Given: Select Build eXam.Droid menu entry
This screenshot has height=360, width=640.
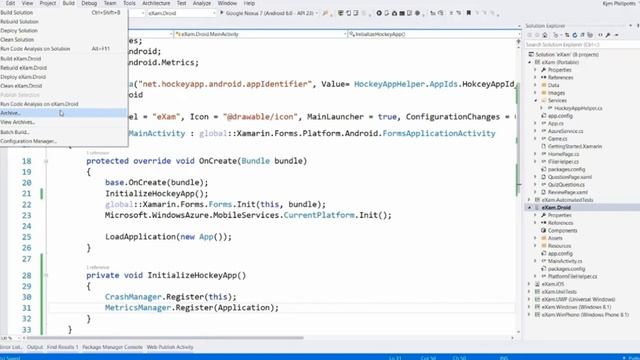Looking at the screenshot, I should pyautogui.click(x=63, y=59).
